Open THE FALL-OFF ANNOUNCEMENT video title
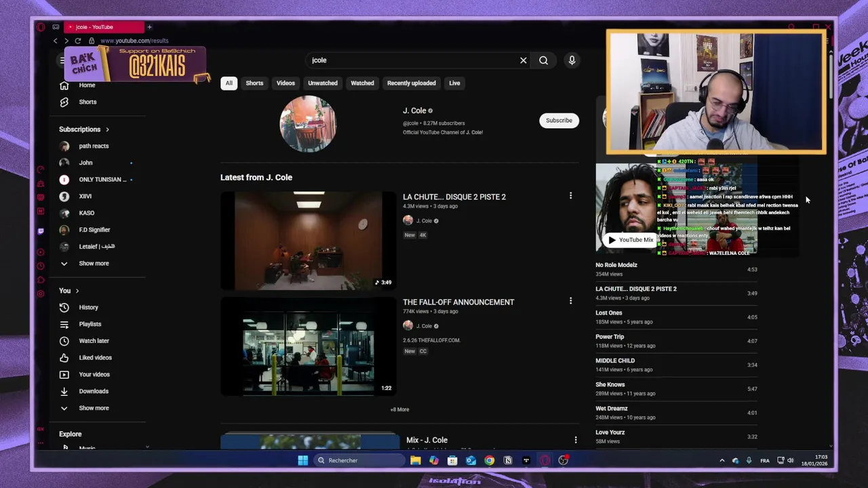Image resolution: width=868 pixels, height=488 pixels. 458,302
